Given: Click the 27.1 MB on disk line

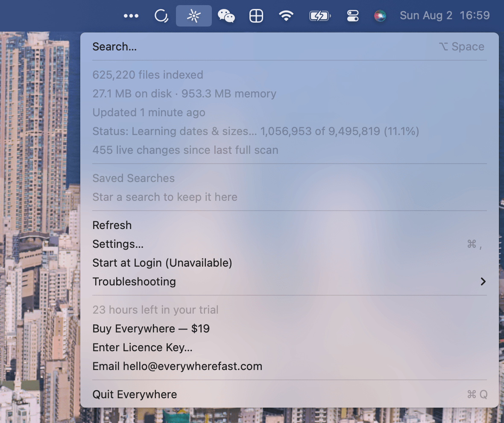Looking at the screenshot, I should click(184, 94).
